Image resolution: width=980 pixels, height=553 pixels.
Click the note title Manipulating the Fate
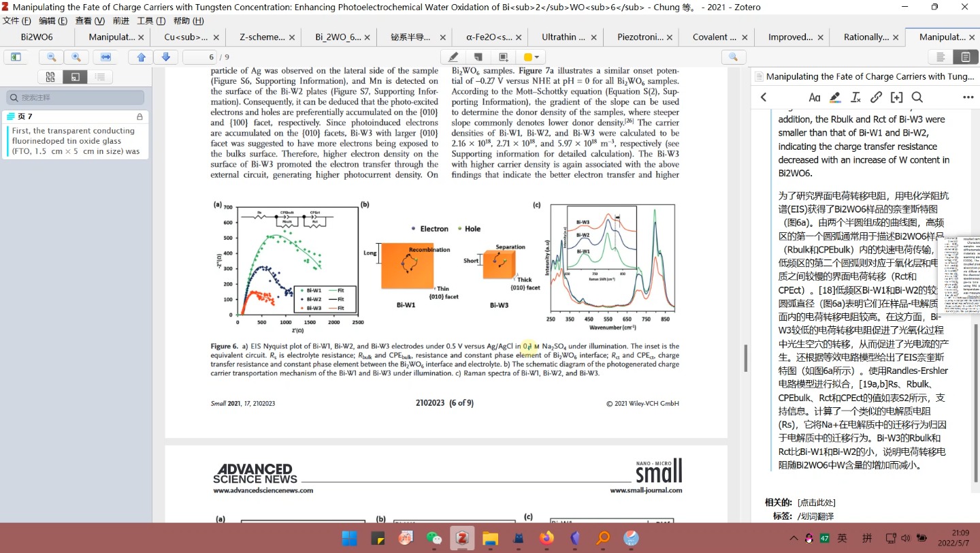tap(870, 77)
